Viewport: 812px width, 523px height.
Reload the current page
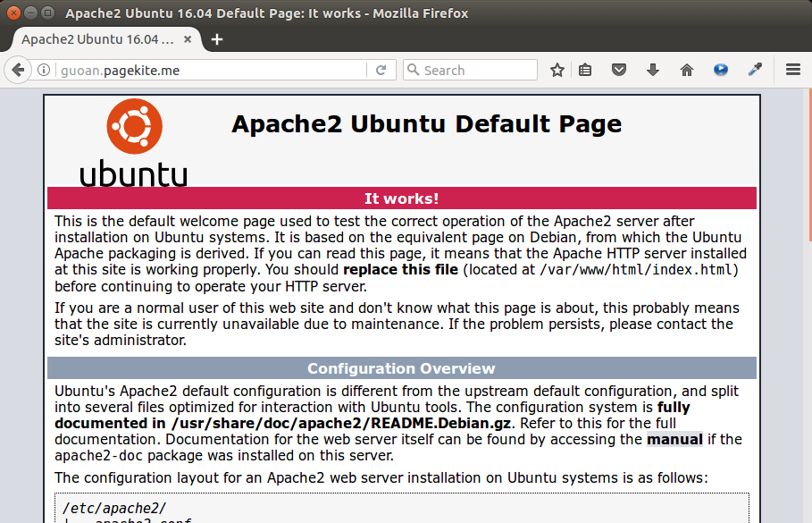coord(381,71)
